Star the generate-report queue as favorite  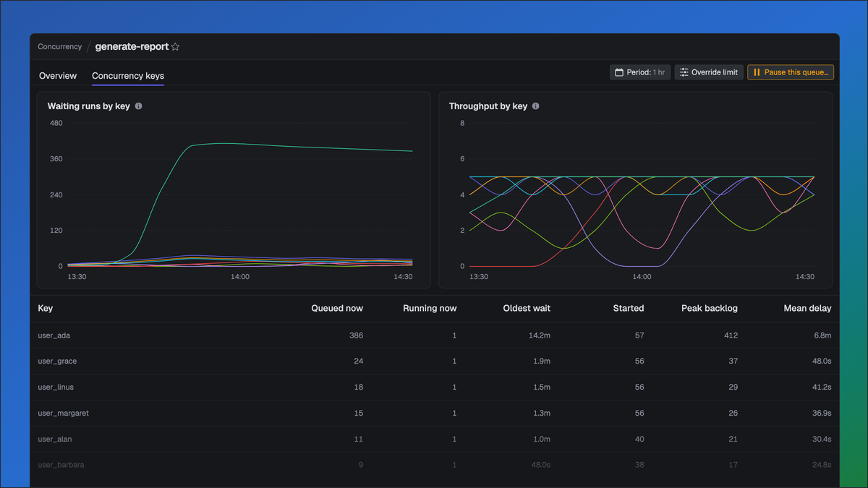[x=176, y=47]
